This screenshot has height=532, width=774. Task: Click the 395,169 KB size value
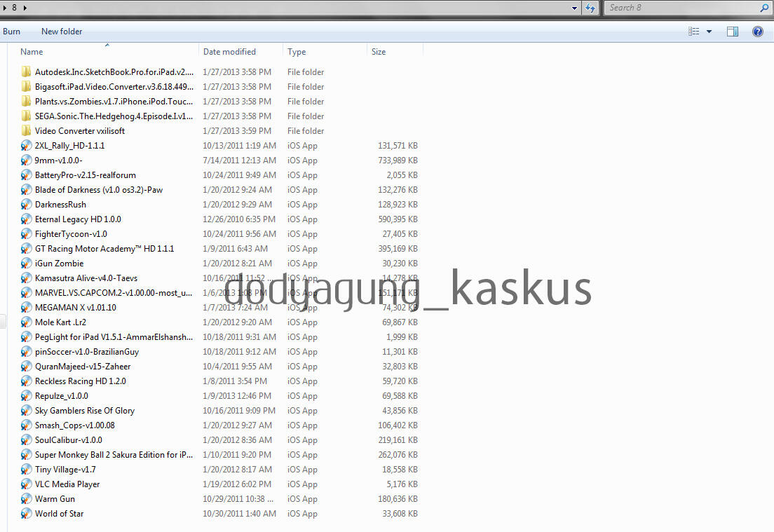coord(398,249)
